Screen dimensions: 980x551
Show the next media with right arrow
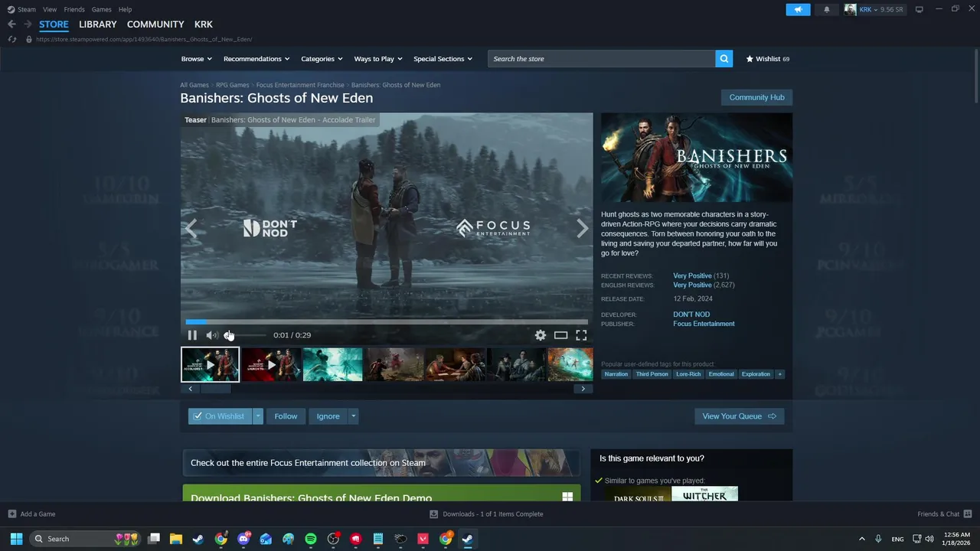pyautogui.click(x=583, y=228)
